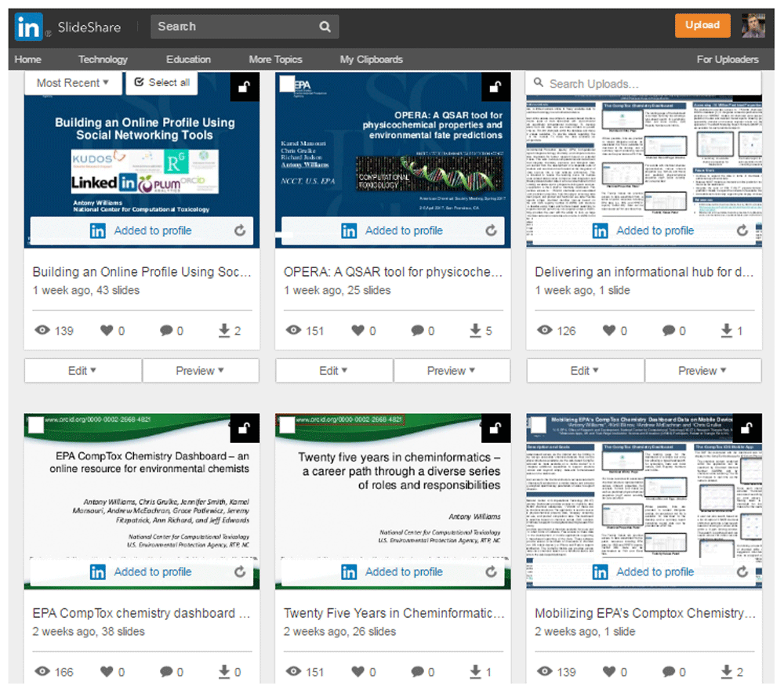Click the orange Upload button

tap(702, 26)
